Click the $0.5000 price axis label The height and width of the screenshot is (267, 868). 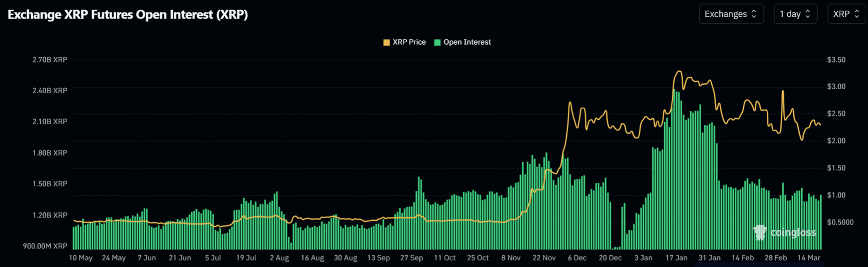839,222
